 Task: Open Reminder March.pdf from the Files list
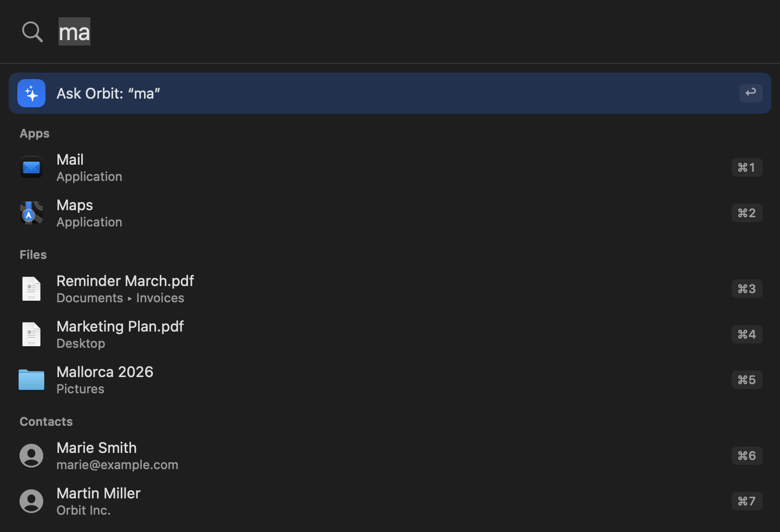pos(390,289)
